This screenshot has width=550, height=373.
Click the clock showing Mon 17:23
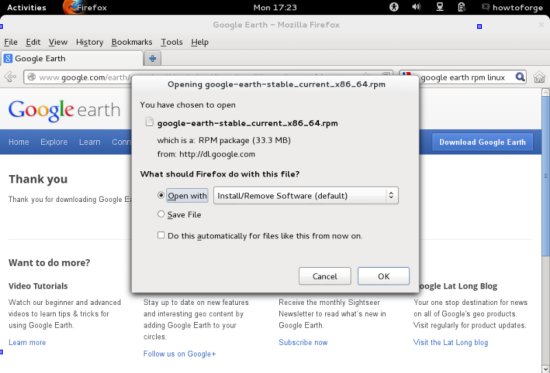point(275,7)
